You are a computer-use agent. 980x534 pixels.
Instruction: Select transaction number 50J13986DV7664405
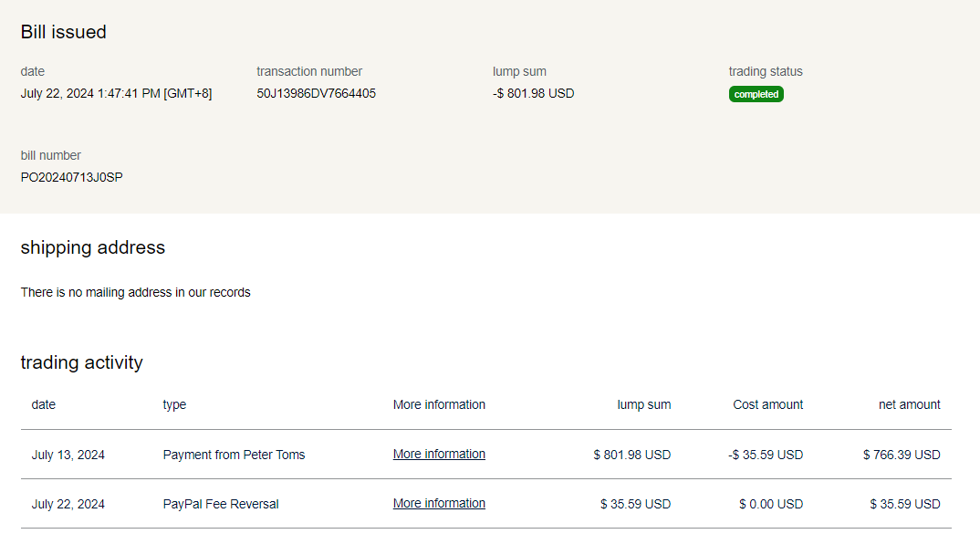pos(316,93)
